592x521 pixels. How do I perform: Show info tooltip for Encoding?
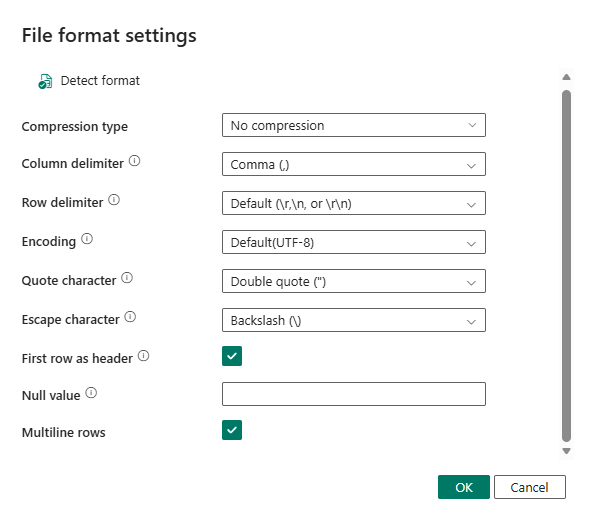point(87,239)
